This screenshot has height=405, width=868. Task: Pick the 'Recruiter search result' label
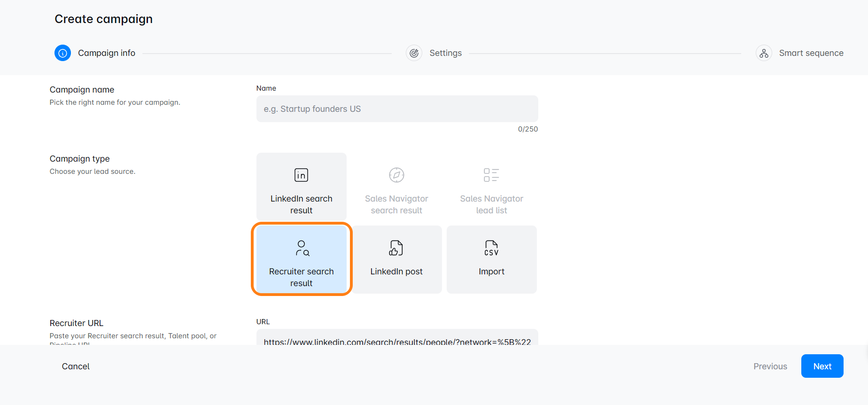pos(301,277)
